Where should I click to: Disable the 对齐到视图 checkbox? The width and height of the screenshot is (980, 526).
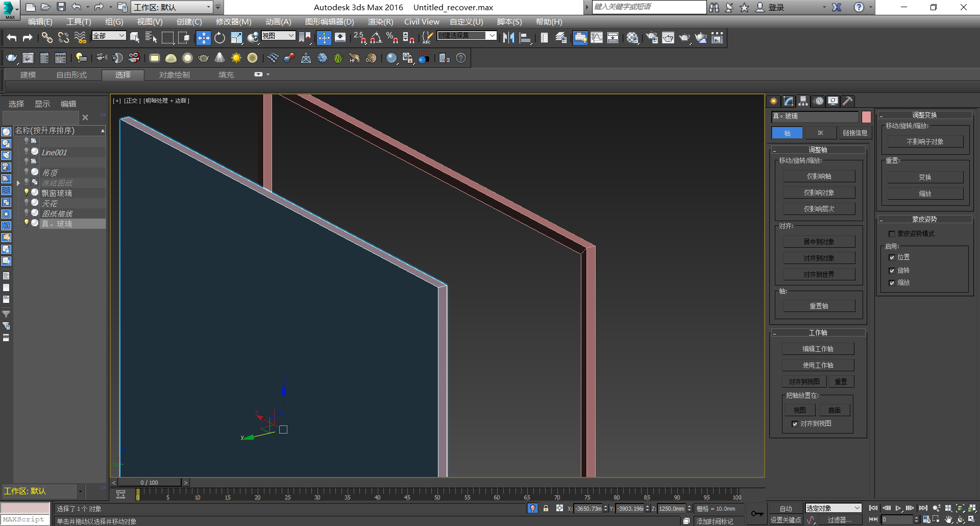(x=795, y=423)
